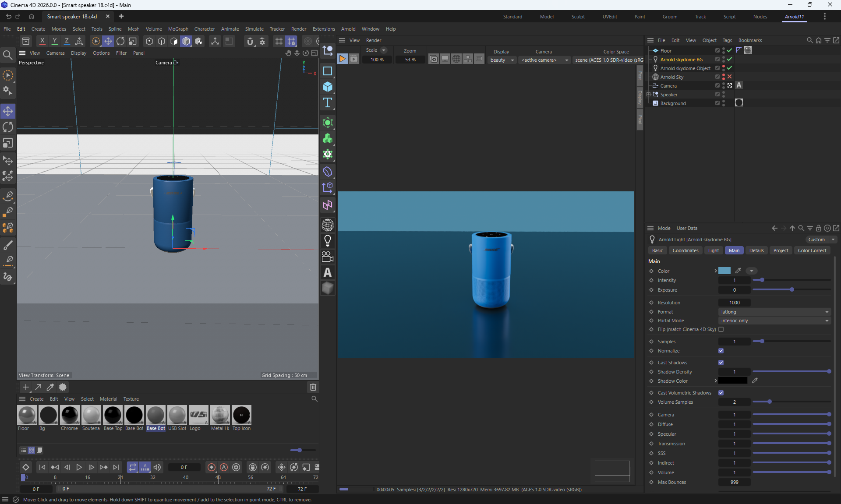Screen dimensions: 841x504
Task: Select the Chrome material thumbnail
Action: coord(70,415)
